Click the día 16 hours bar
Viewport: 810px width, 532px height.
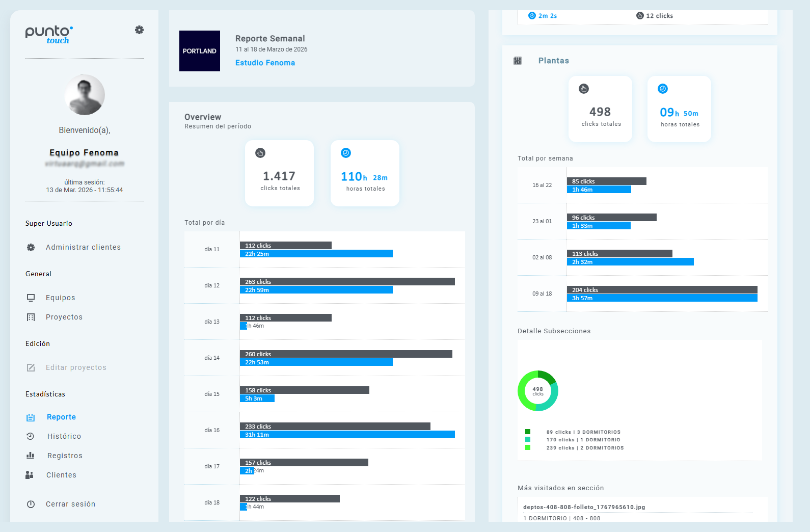(x=347, y=435)
